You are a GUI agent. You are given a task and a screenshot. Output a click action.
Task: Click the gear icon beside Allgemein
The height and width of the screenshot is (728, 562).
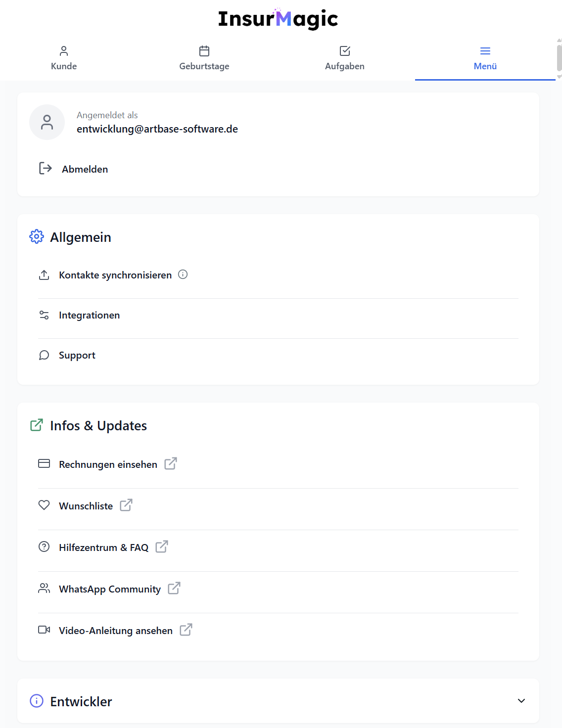pos(37,236)
